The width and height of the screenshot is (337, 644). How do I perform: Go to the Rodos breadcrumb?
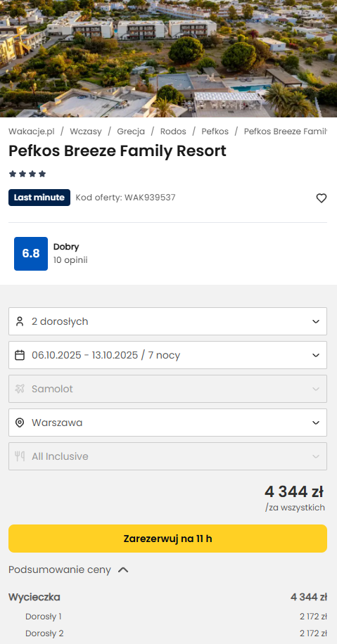[173, 131]
